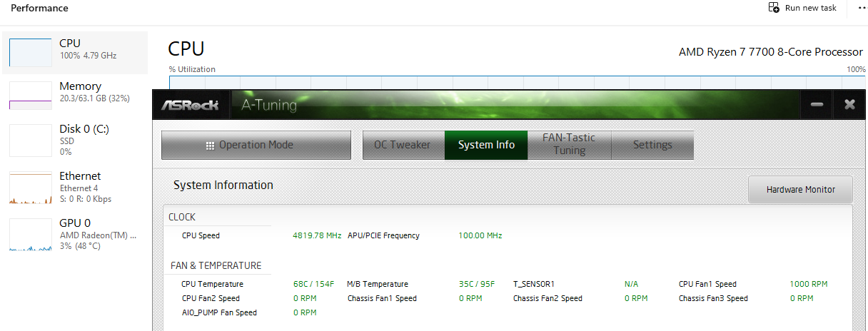
Task: Click the % Utilization label
Action: [x=192, y=69]
